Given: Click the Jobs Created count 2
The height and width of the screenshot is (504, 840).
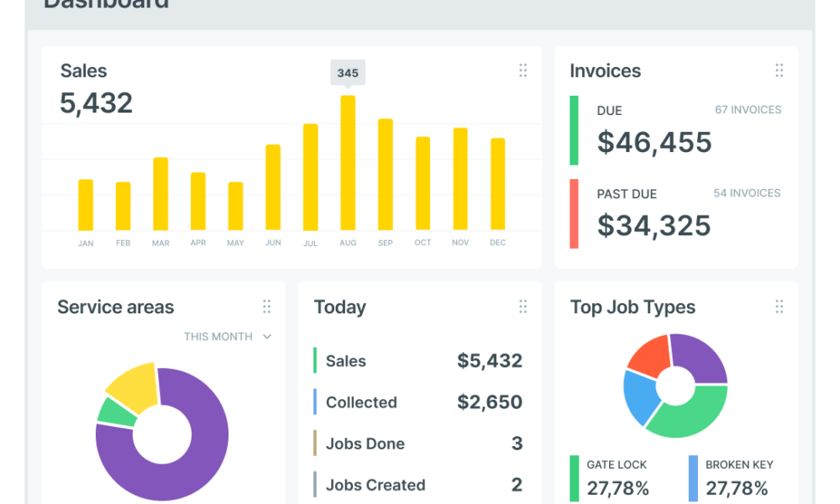Looking at the screenshot, I should coord(517,485).
